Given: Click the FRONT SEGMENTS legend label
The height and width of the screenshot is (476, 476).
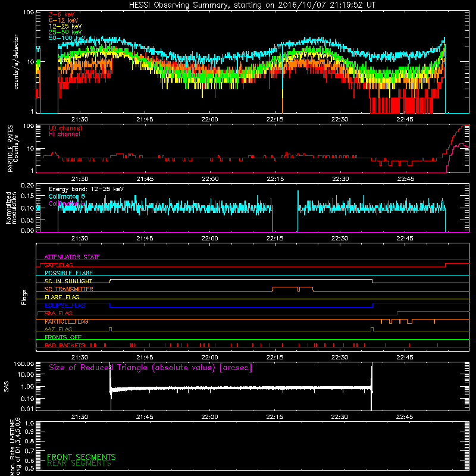Looking at the screenshot, I should click(x=82, y=457).
